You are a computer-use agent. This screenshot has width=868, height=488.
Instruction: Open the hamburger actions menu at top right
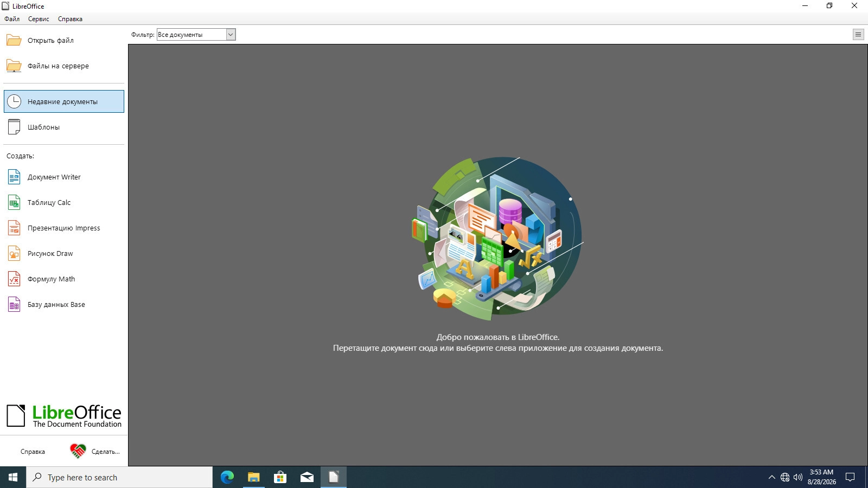click(858, 35)
